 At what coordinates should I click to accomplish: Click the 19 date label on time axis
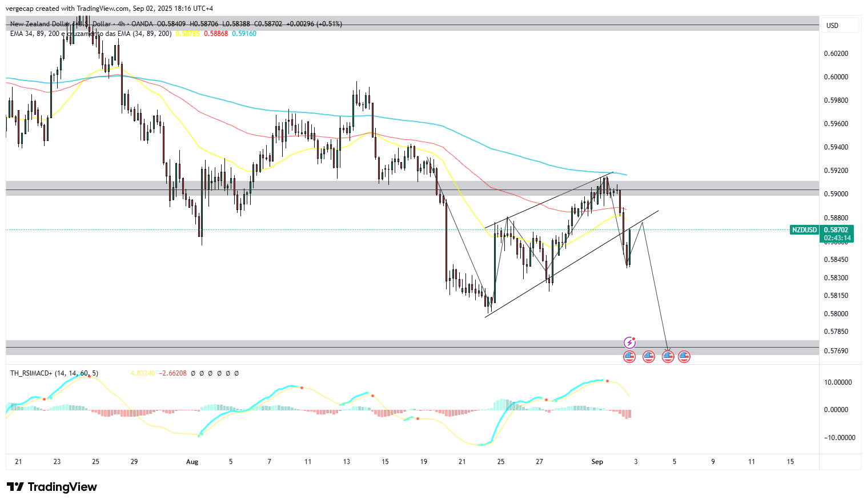click(x=424, y=462)
